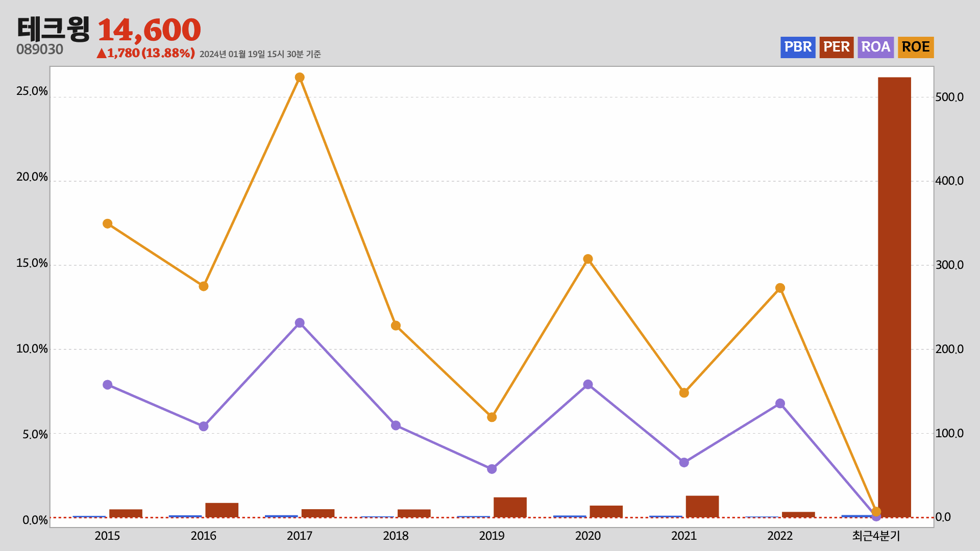Select the ROE data point for 2017

300,78
